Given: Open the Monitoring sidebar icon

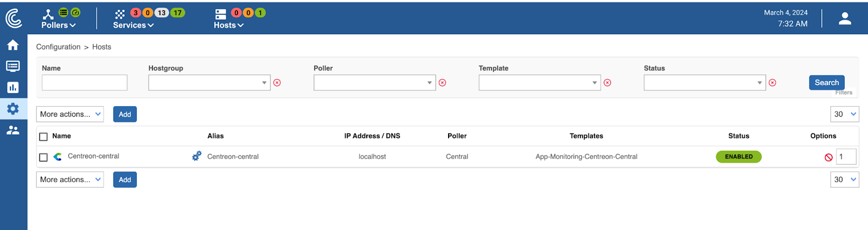Looking at the screenshot, I should [13, 66].
